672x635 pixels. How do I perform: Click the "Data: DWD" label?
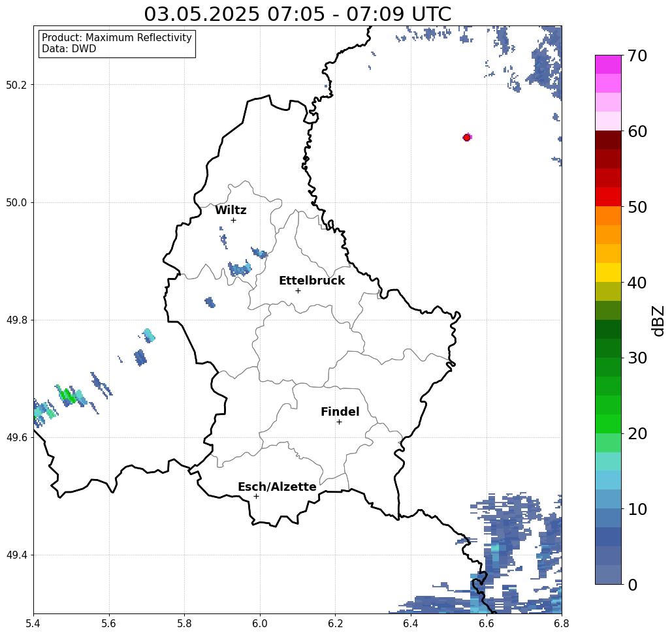point(69,49)
